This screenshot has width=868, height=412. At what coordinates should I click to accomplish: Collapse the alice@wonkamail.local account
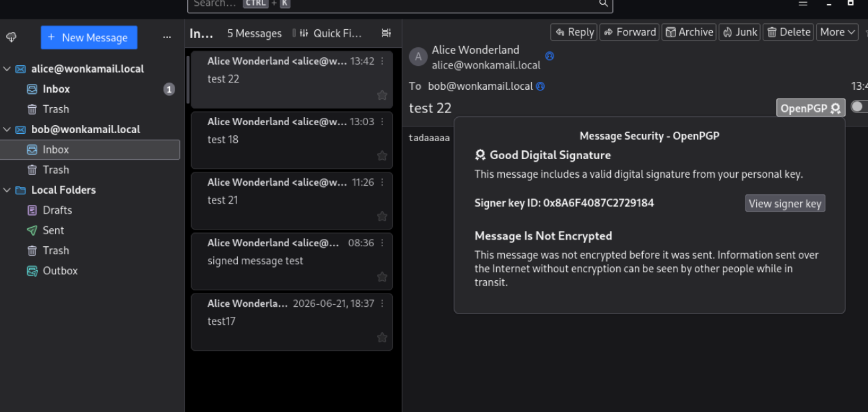tap(7, 69)
